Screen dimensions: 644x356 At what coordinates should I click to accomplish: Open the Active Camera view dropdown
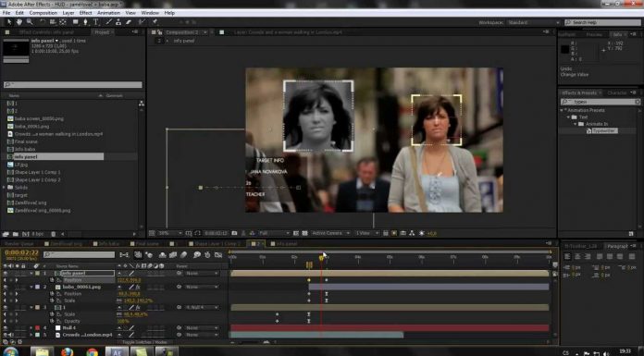click(x=331, y=233)
